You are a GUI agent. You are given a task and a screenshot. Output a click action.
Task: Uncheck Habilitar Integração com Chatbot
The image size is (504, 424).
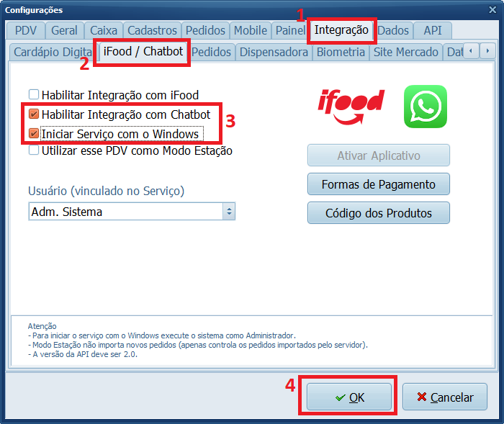pyautogui.click(x=34, y=114)
